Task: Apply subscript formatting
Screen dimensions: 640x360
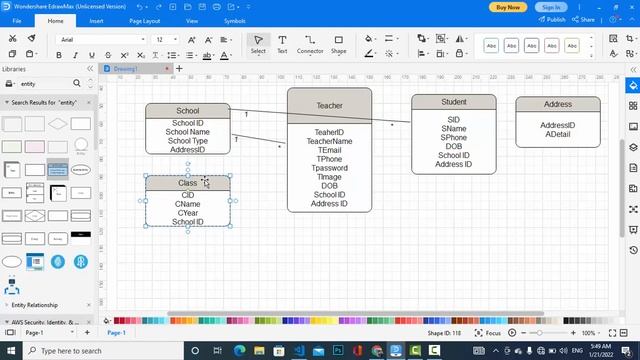Action: (x=140, y=55)
